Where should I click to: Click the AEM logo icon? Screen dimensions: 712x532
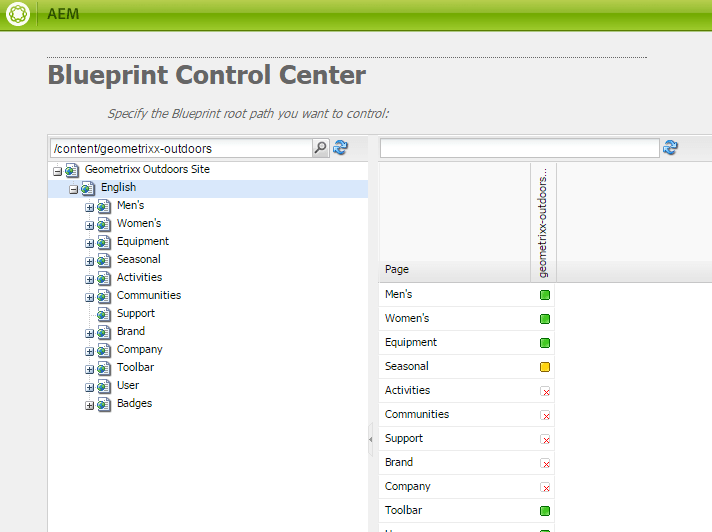(x=16, y=15)
